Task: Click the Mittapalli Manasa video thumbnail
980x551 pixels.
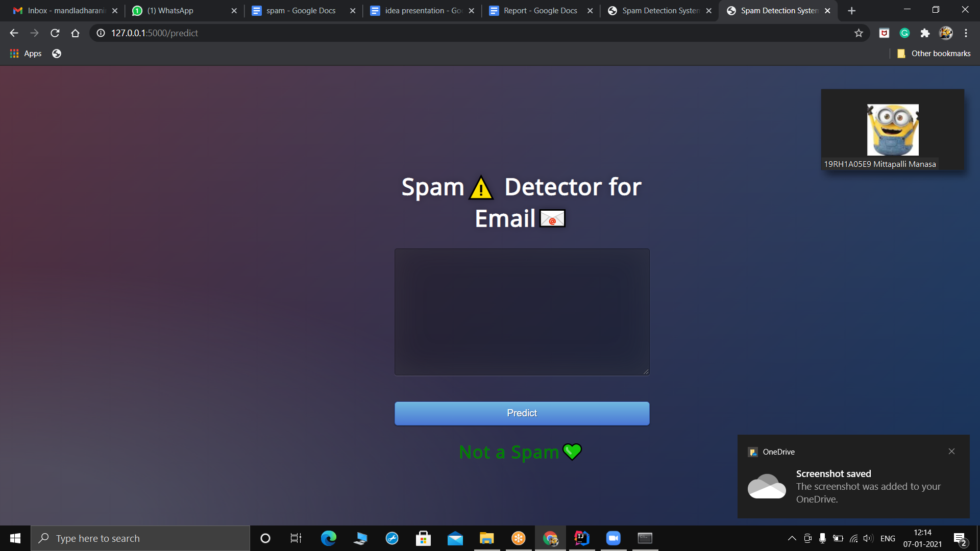Action: point(892,130)
